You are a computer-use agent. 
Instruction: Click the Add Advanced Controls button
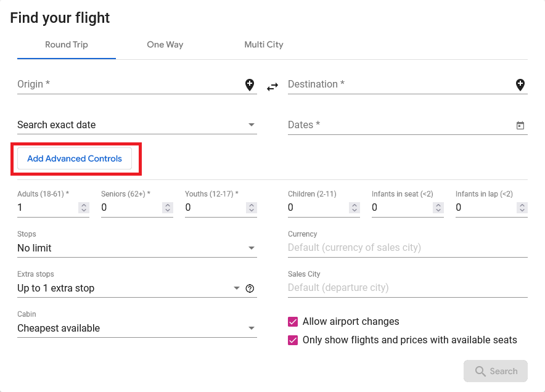[x=75, y=159]
